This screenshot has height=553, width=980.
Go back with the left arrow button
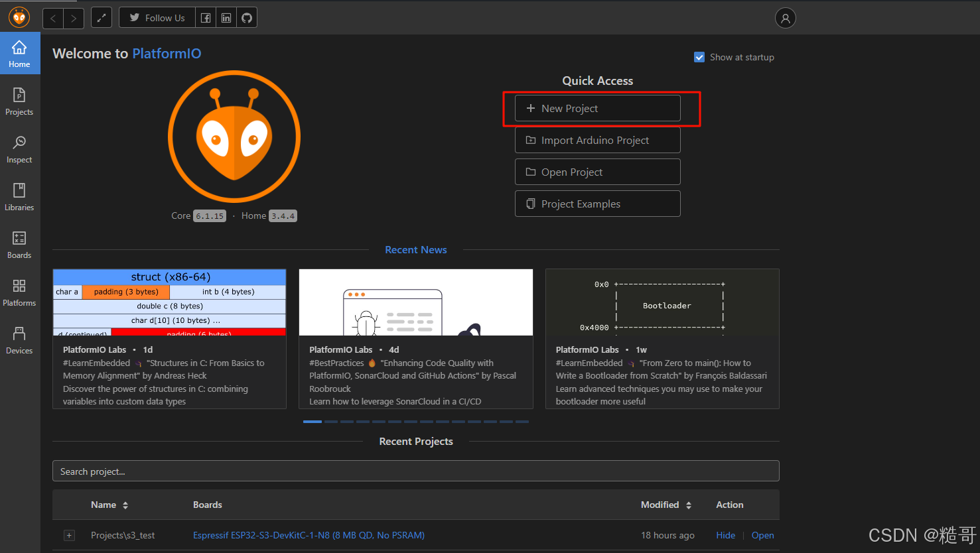click(x=53, y=18)
